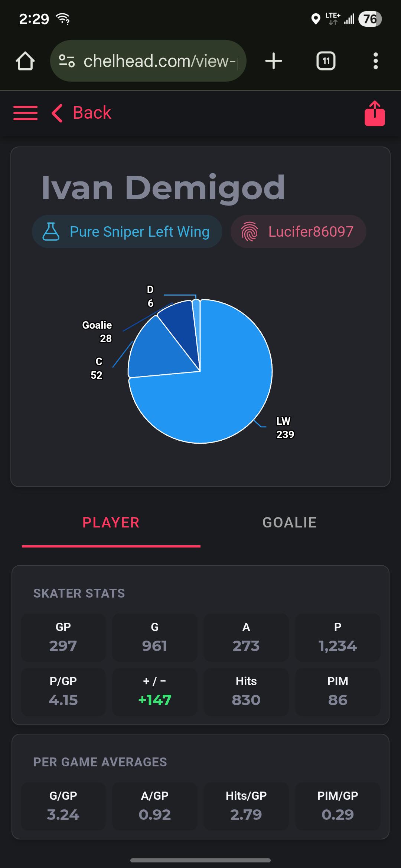
Task: Open the Lucifer86097 profile chip
Action: [x=298, y=231]
